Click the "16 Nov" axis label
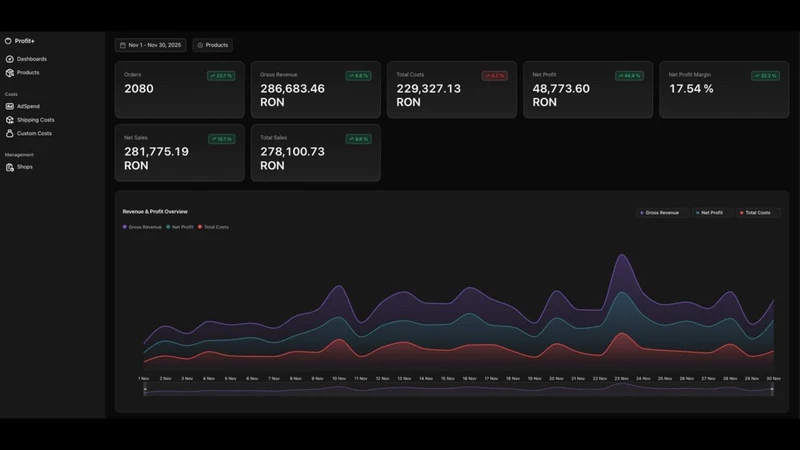800x450 pixels. point(469,379)
